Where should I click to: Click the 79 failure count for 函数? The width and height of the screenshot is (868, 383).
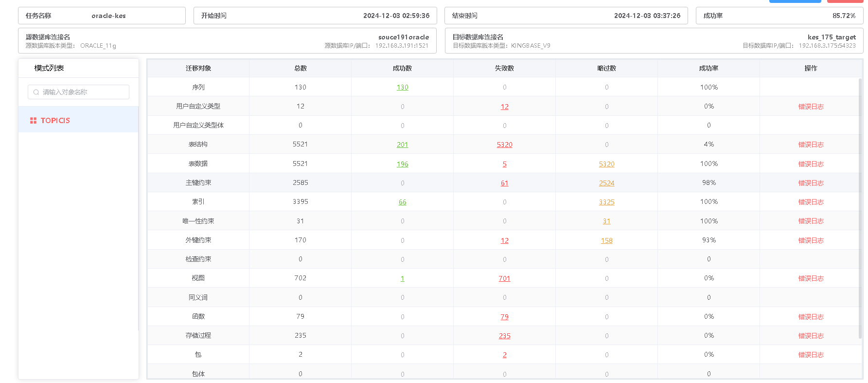click(x=504, y=317)
